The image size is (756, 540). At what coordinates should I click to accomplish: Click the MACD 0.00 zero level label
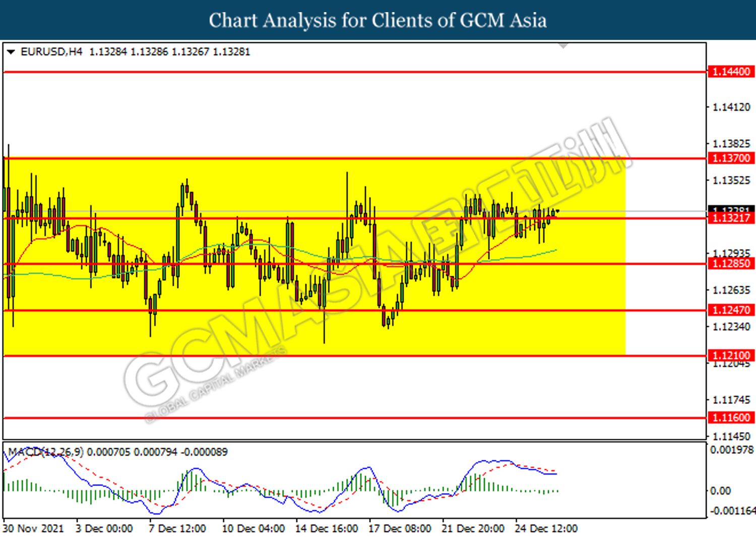click(x=720, y=491)
